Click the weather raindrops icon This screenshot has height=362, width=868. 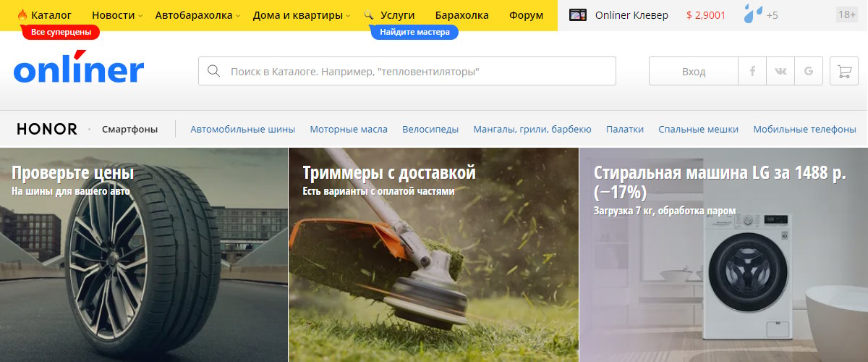[753, 14]
